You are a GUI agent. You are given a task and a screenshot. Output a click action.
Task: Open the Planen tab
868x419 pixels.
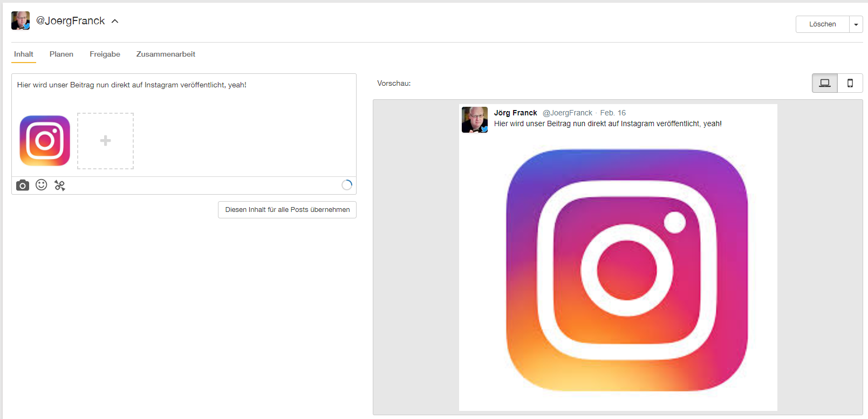point(61,54)
